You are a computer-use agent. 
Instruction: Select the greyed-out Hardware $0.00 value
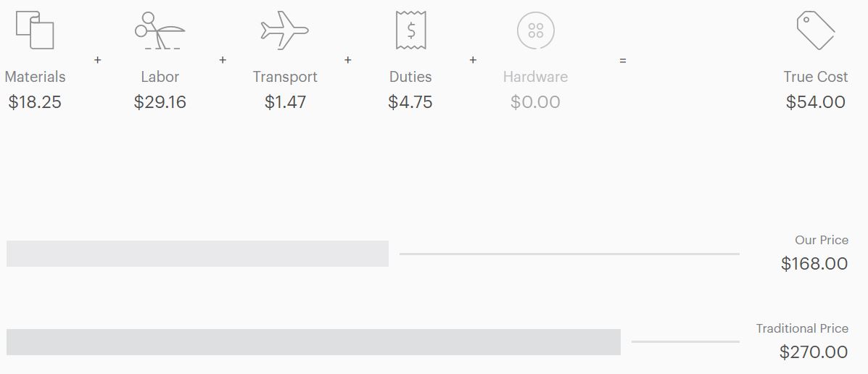[535, 101]
